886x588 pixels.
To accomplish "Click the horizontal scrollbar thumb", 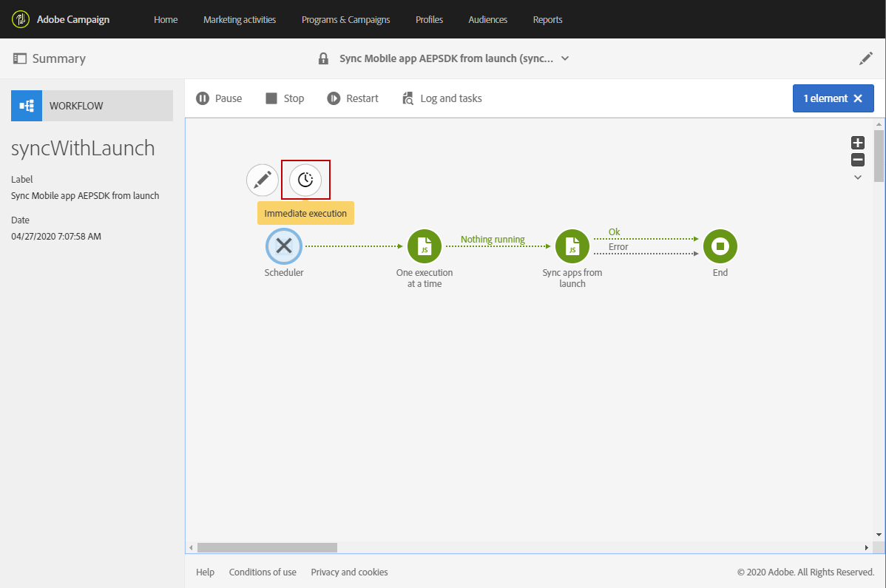I will coord(267,547).
